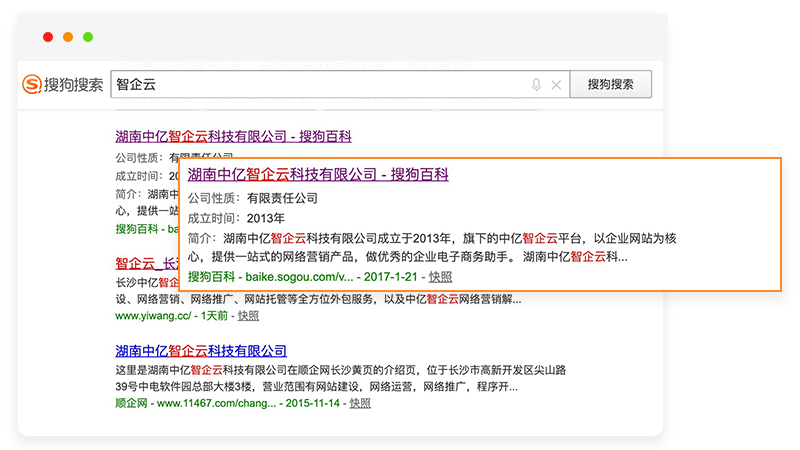Image resolution: width=800 pixels, height=450 pixels.
Task: Click 39号中电软件园总部大楼3楼 description line
Action: click(x=316, y=387)
